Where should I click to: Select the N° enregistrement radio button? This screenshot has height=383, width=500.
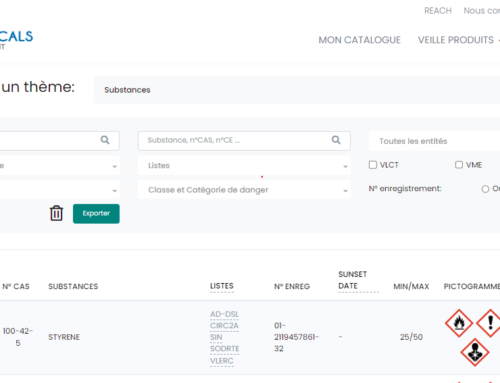485,189
